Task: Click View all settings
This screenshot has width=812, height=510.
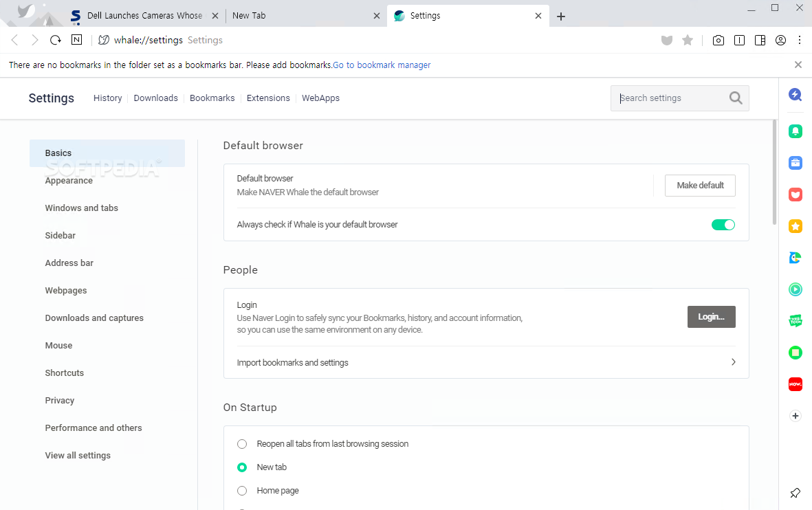Action: pos(78,455)
